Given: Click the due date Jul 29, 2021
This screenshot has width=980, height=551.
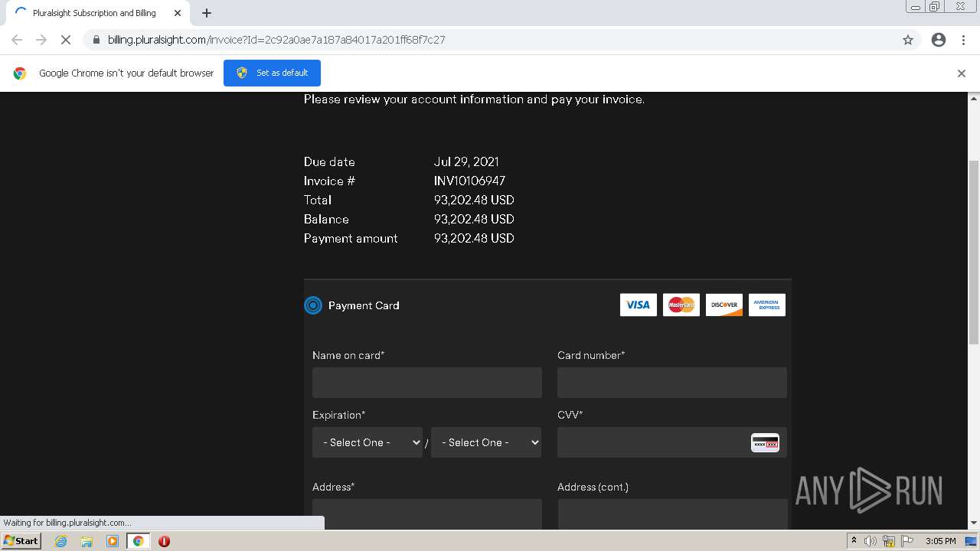Looking at the screenshot, I should 466,161.
